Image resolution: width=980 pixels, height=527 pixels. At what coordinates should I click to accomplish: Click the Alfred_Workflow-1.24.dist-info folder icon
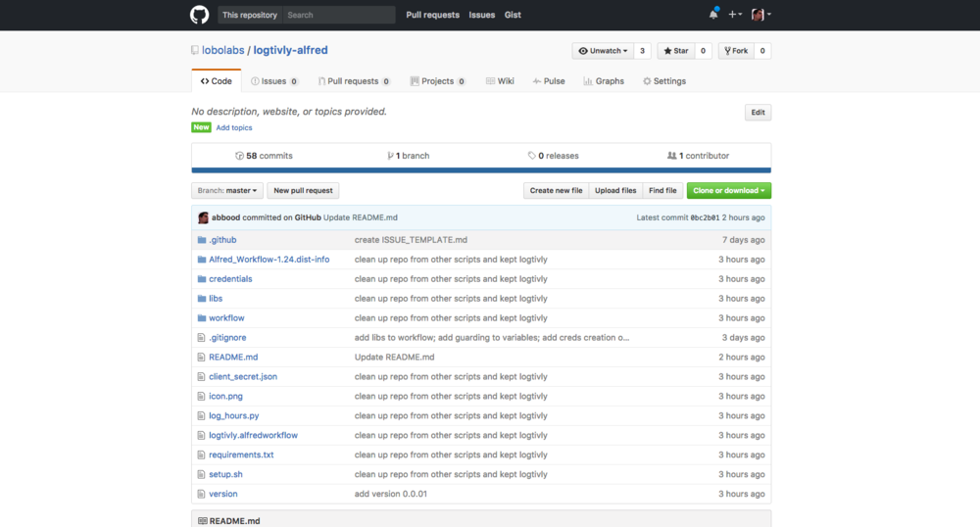[x=201, y=260]
